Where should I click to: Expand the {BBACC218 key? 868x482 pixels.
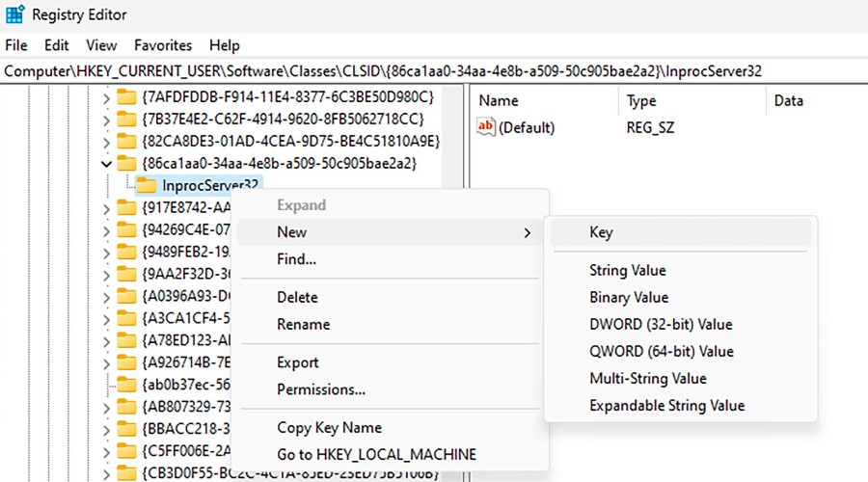[106, 430]
